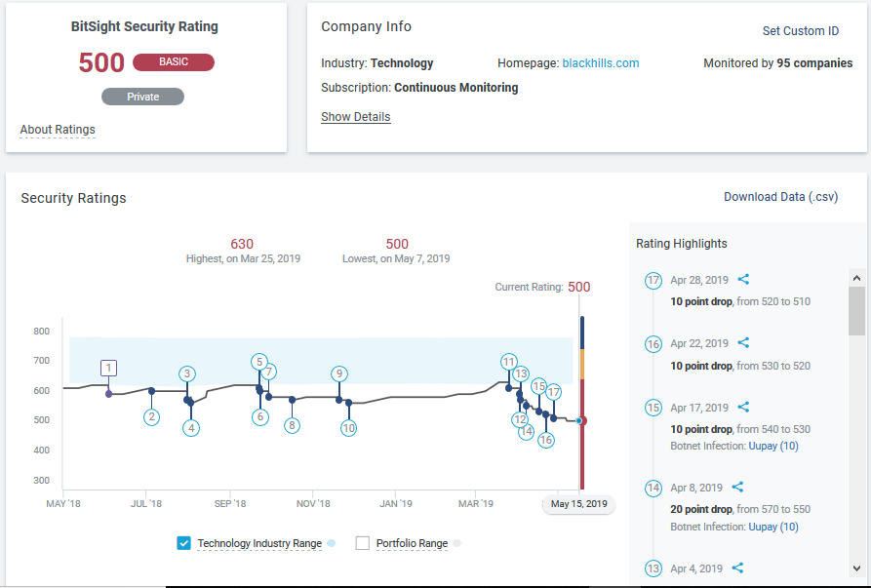Viewport: 871px width, 588px height.
Task: Select highlight number 16 circle in Rating Highlights
Action: tap(653, 344)
